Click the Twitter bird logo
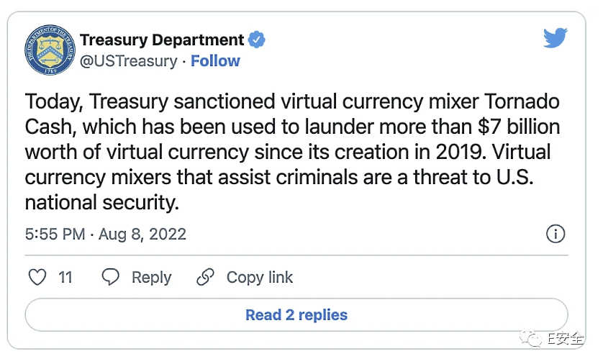Screen dimensions: 603x364 click(555, 37)
